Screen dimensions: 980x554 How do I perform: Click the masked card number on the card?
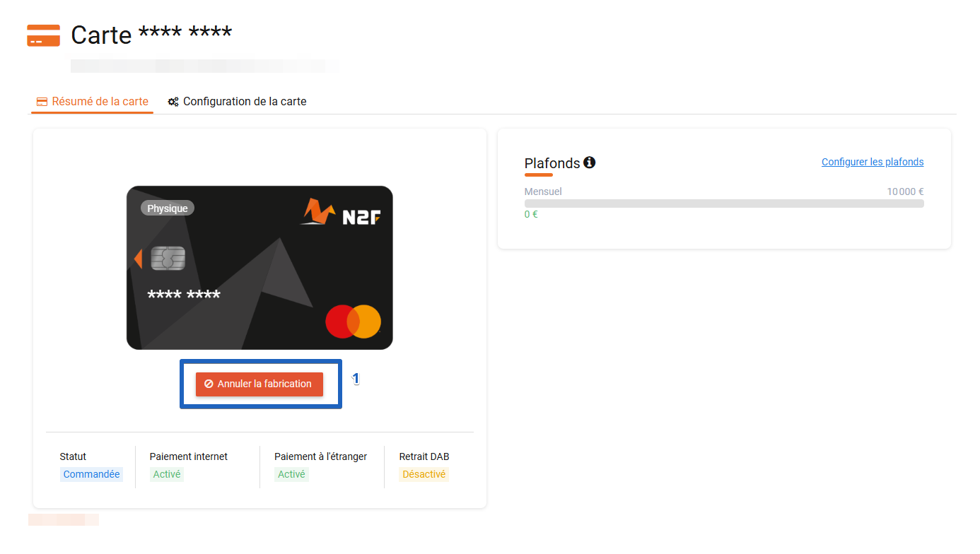[184, 296]
